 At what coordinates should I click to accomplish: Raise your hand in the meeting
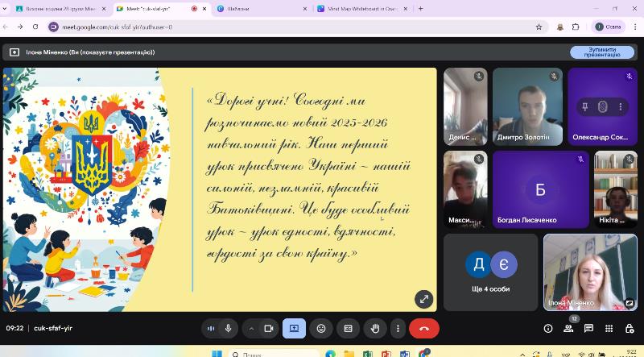click(374, 329)
